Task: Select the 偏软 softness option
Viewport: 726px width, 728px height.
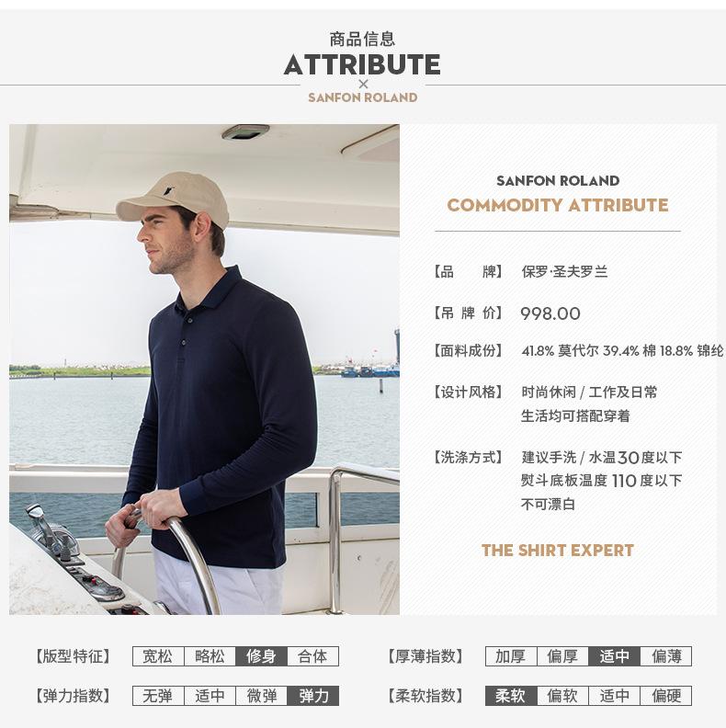Action: point(562,696)
